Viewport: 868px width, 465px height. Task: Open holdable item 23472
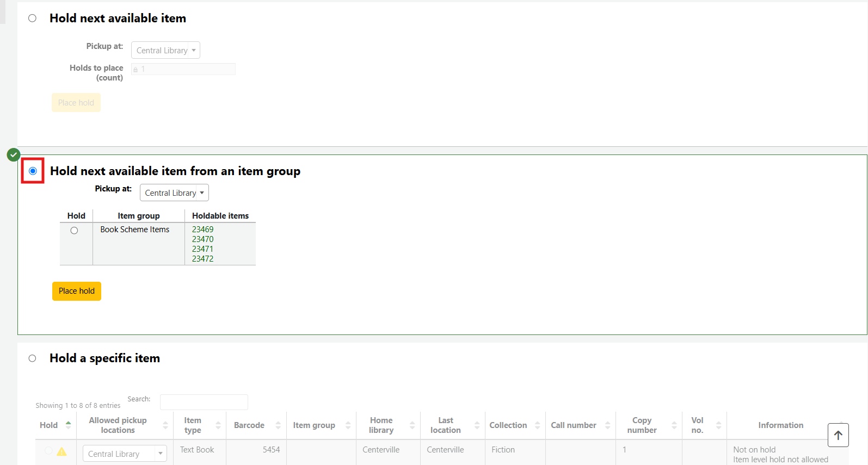203,259
